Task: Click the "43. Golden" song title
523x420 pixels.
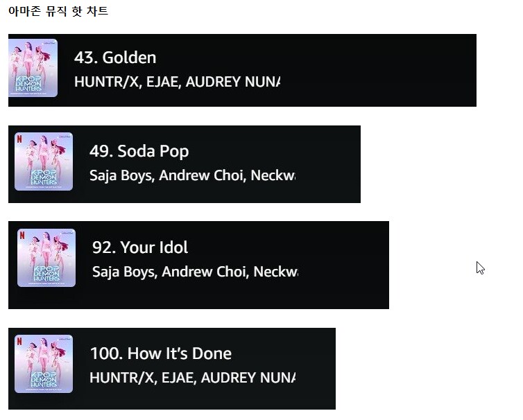Action: (x=115, y=58)
